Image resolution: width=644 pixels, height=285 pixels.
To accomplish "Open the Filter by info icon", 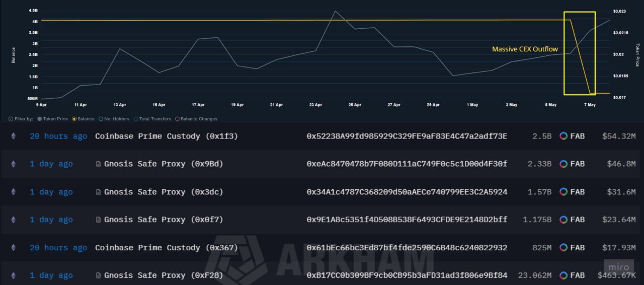I will tap(11, 119).
